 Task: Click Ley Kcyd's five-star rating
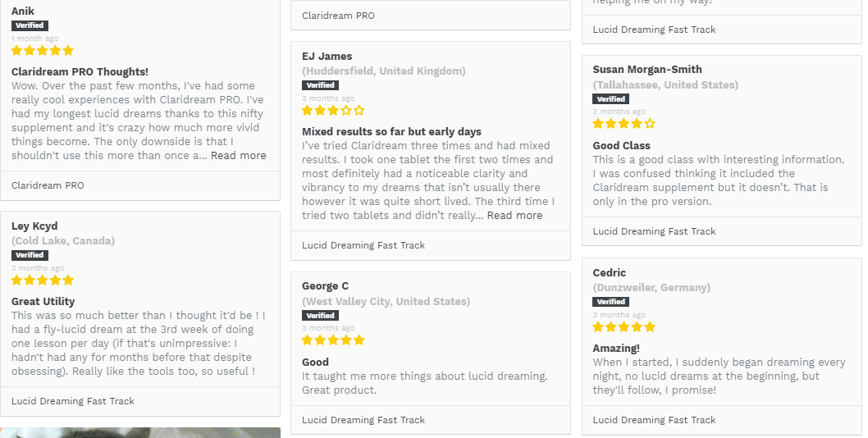[x=43, y=281]
